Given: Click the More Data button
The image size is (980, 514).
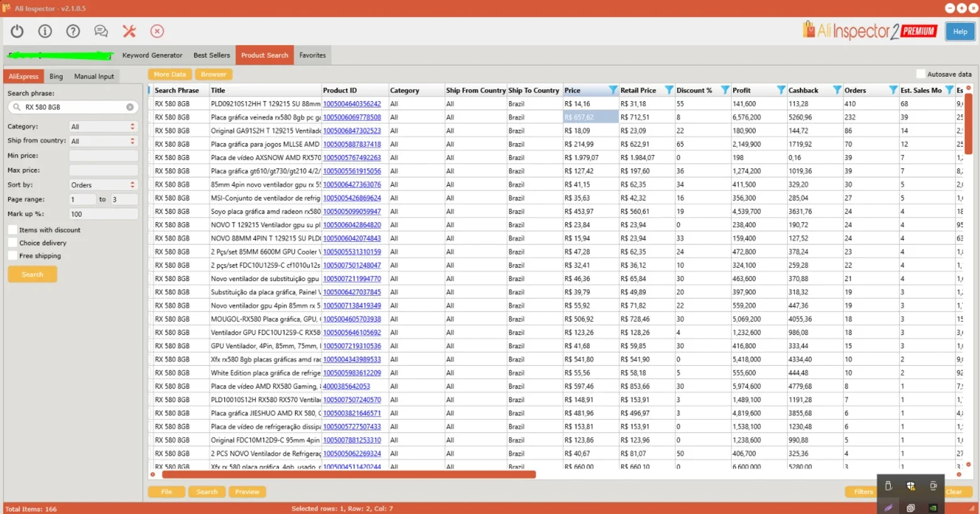Looking at the screenshot, I should click(170, 74).
